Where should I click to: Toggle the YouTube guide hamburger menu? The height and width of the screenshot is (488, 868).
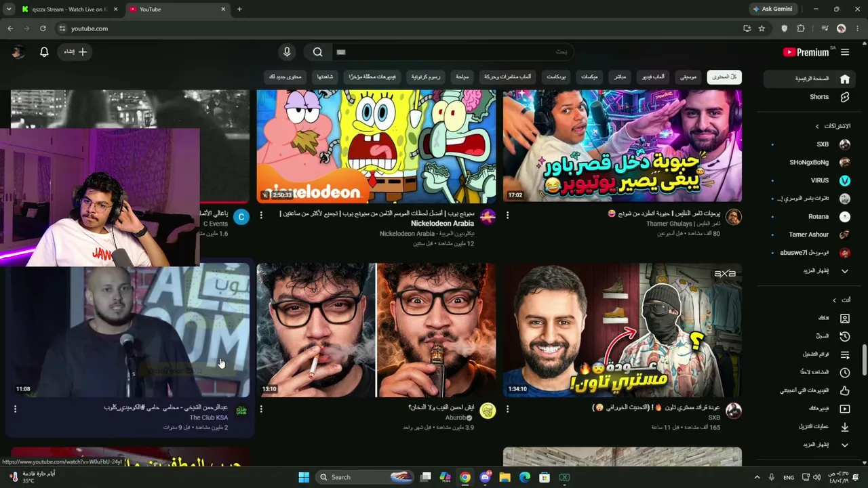[845, 52]
